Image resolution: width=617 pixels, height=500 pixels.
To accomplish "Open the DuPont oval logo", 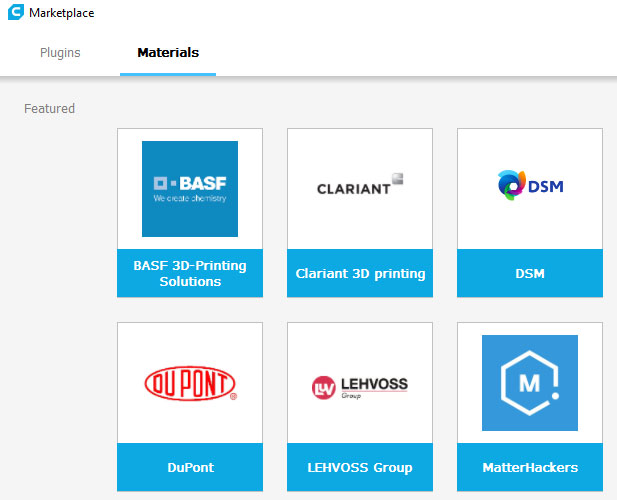I will (x=190, y=383).
